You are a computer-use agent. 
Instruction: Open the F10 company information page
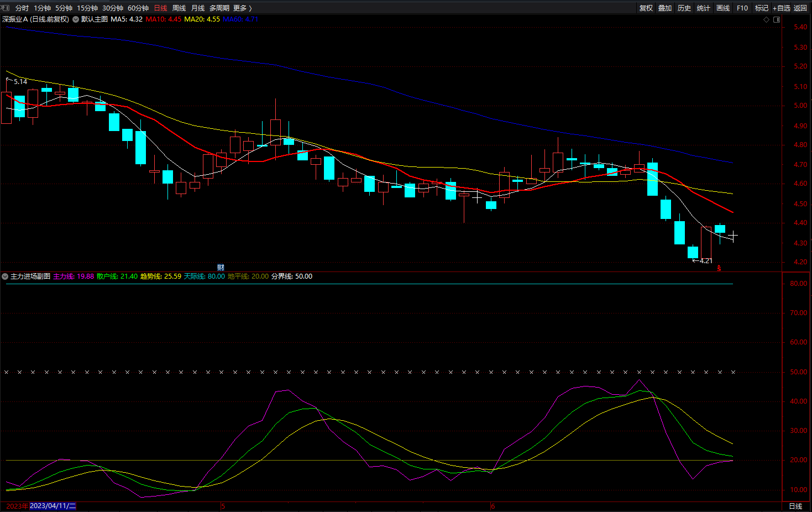tap(742, 8)
